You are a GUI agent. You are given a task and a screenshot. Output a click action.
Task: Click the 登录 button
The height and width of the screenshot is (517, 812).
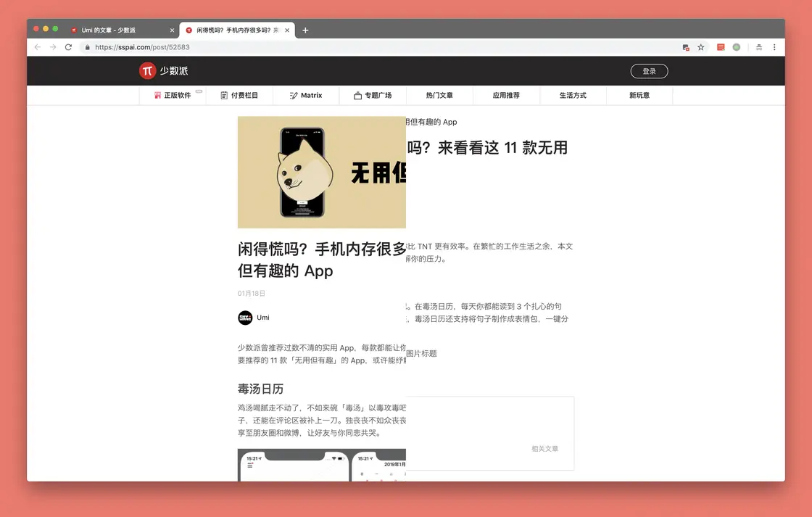[x=649, y=71]
